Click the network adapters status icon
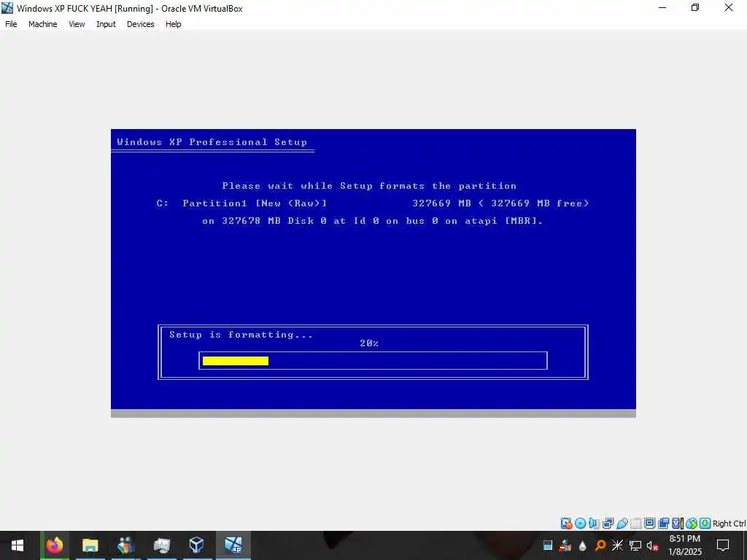This screenshot has height=560, width=747. click(608, 524)
